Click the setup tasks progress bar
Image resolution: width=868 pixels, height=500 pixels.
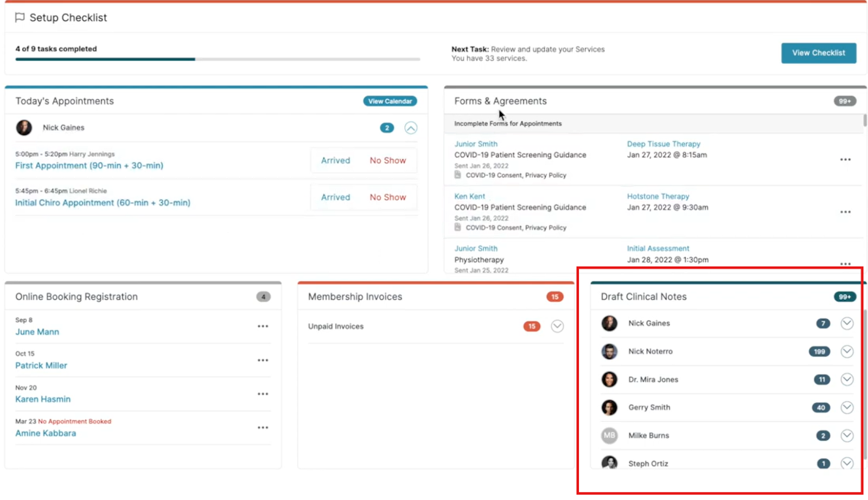coord(218,59)
